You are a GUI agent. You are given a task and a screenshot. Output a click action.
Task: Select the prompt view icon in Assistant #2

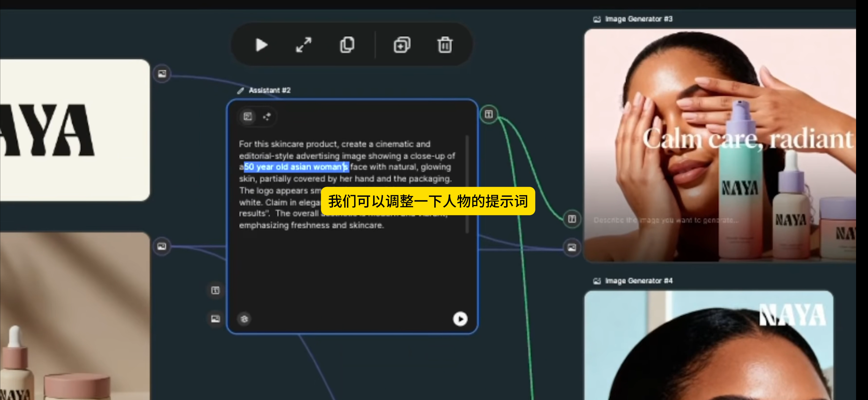(248, 117)
